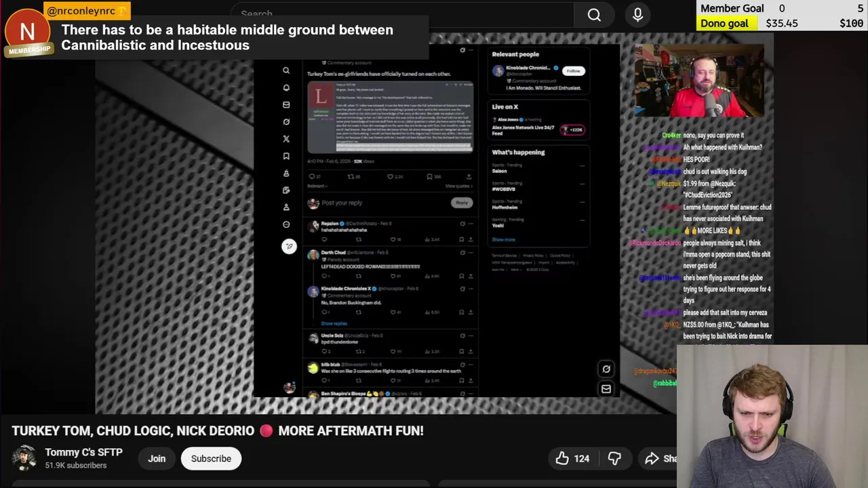Click the white compose post button

[x=289, y=246]
